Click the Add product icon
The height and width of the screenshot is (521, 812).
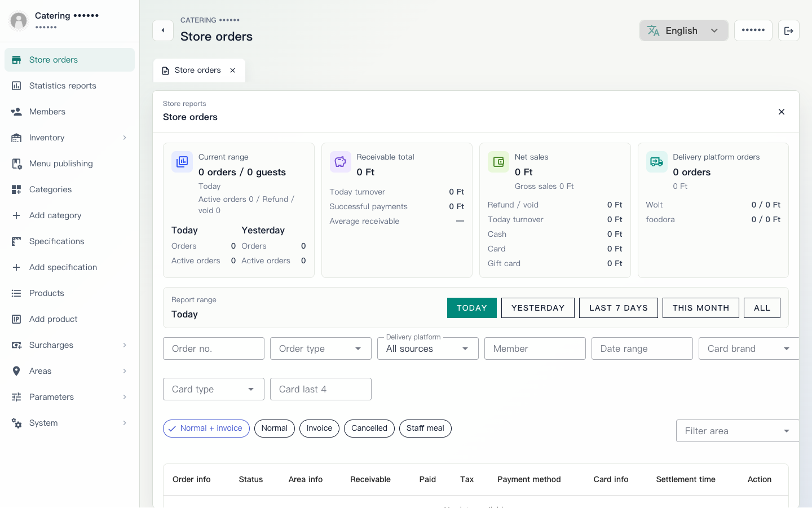tap(16, 319)
